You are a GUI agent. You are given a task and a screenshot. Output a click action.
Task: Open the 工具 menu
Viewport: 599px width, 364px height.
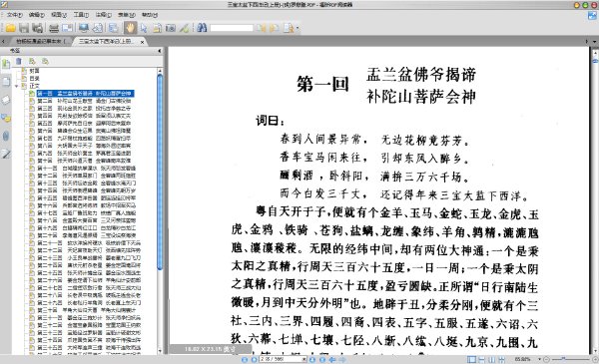[x=81, y=15]
